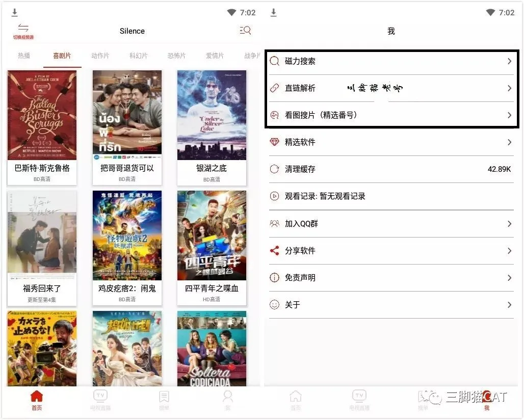Expand the 加入QQ群 row chevron

tap(509, 224)
